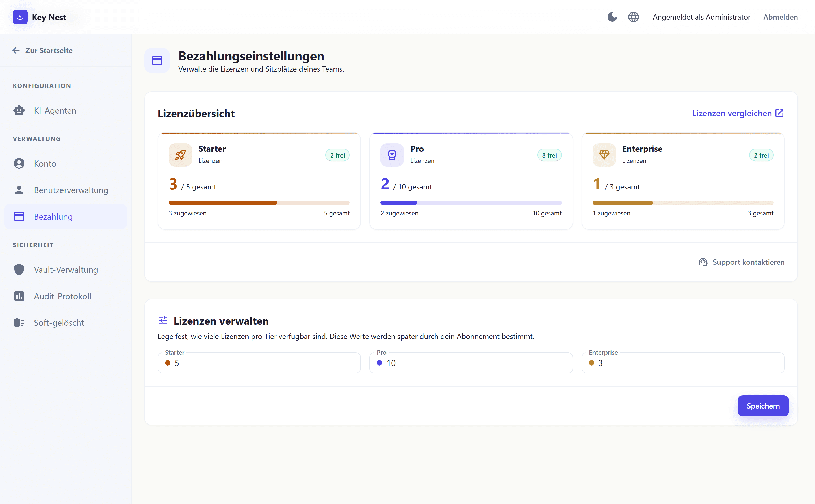Screen dimensions: 815x504
Task: Click '3 zugewiesen' under Starter
Action: [187, 213]
